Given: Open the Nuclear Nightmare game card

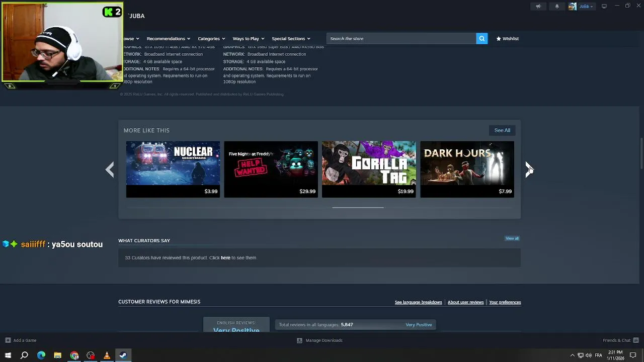Looking at the screenshot, I should pyautogui.click(x=173, y=169).
